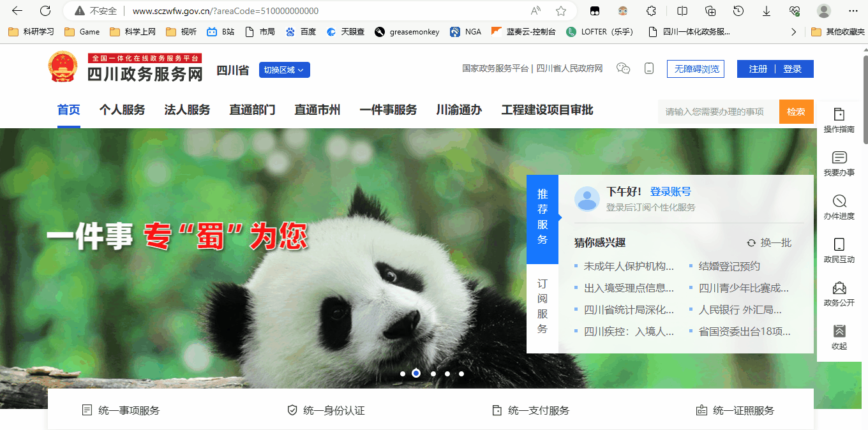Image resolution: width=868 pixels, height=430 pixels.
Task: Click the site search input field
Action: tap(719, 112)
